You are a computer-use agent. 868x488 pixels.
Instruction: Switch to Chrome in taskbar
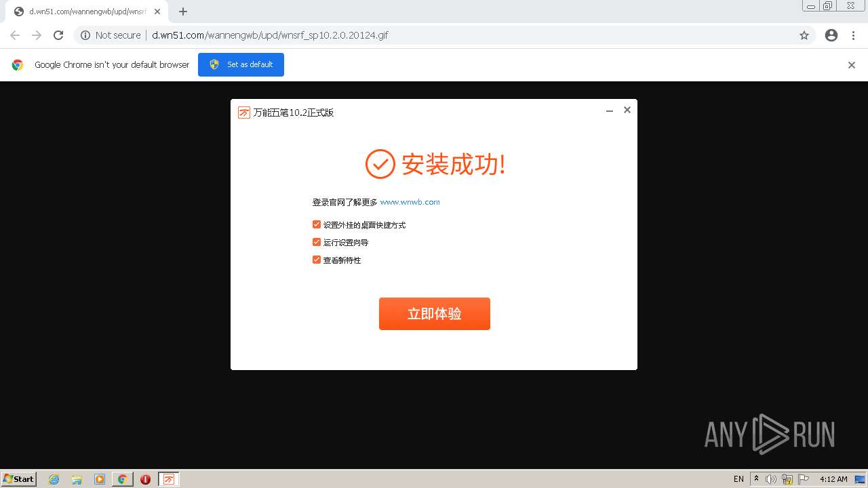pyautogui.click(x=122, y=479)
